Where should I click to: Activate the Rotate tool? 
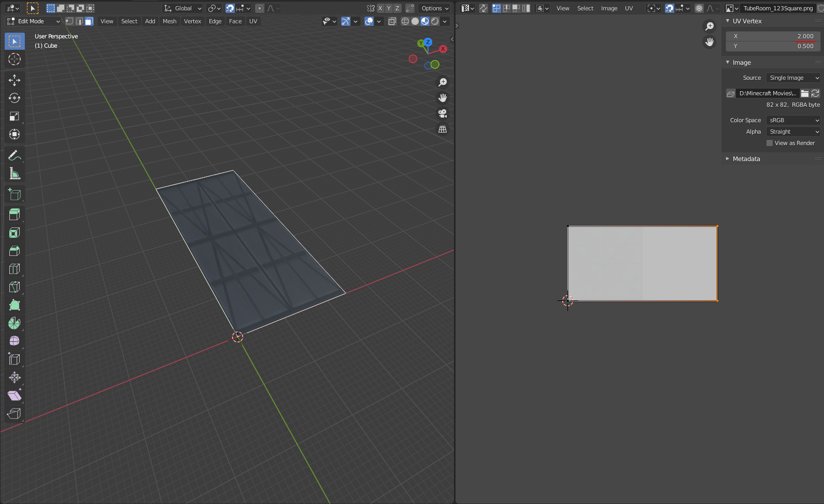click(15, 98)
